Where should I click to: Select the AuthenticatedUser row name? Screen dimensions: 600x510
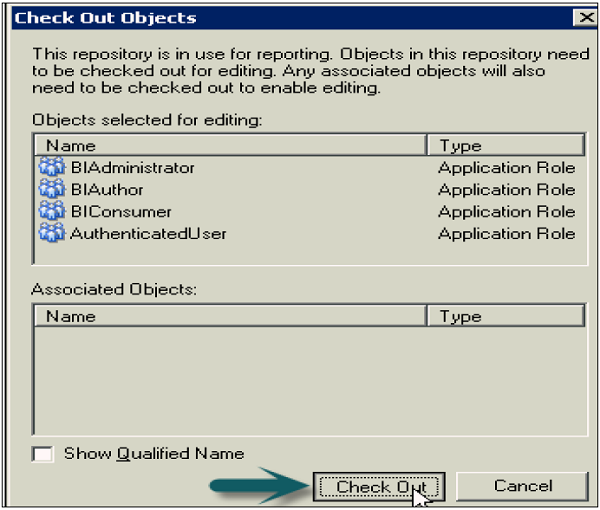[x=148, y=233]
